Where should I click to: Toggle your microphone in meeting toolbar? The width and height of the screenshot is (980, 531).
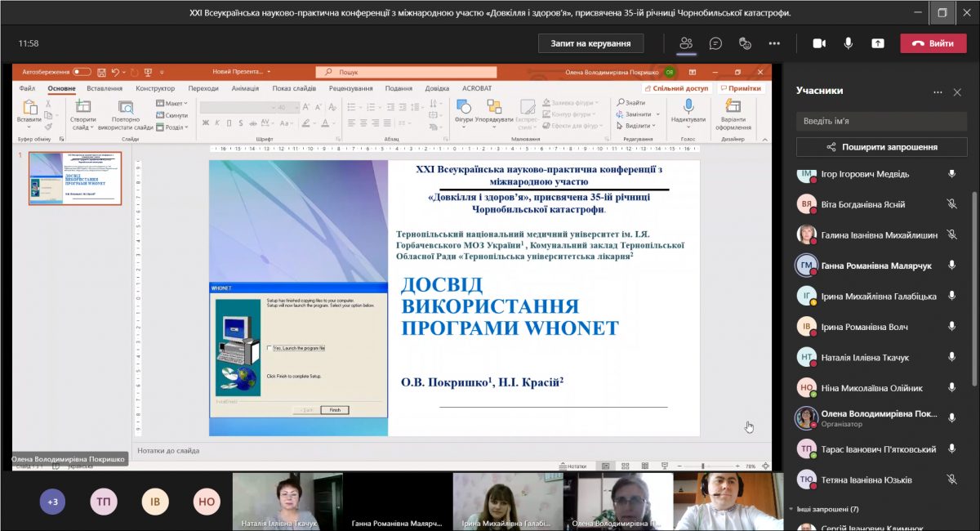849,43
